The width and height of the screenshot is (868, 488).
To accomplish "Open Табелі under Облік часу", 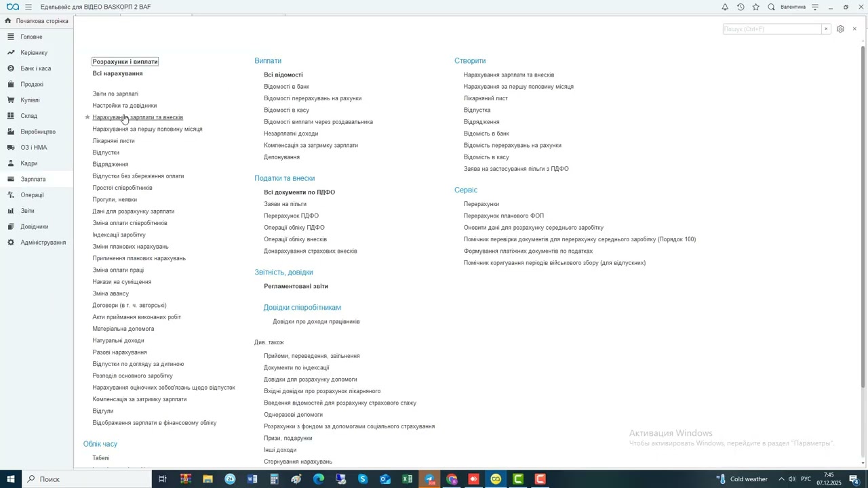I will [x=100, y=458].
